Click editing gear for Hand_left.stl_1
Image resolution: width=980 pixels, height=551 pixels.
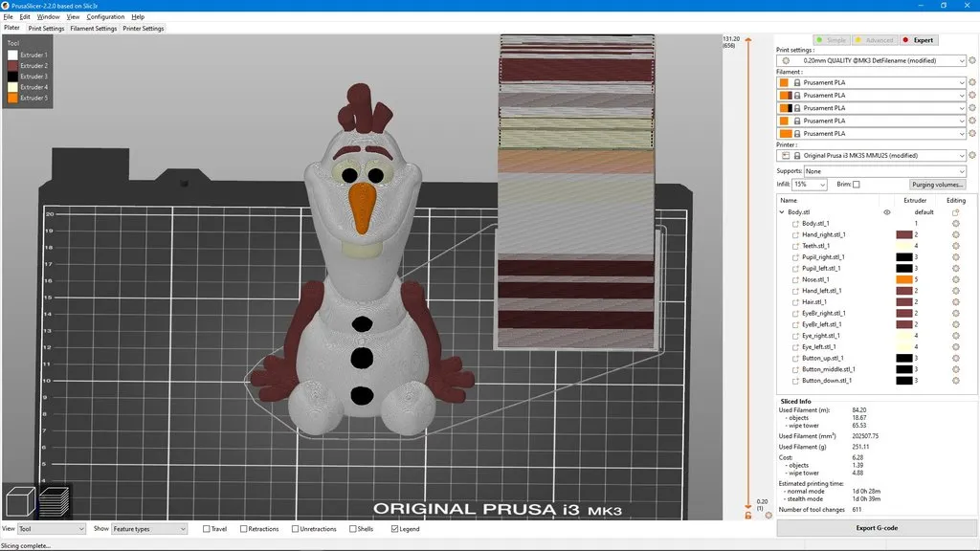pyautogui.click(x=956, y=291)
